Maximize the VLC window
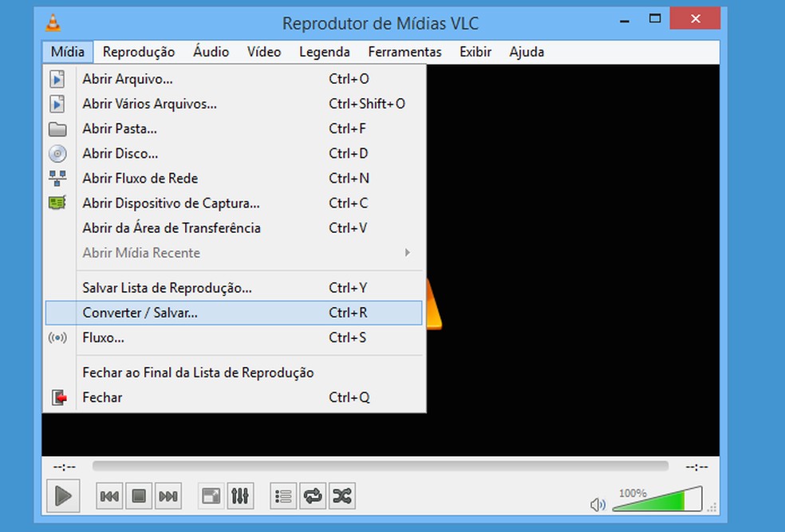785x532 pixels. coord(655,19)
